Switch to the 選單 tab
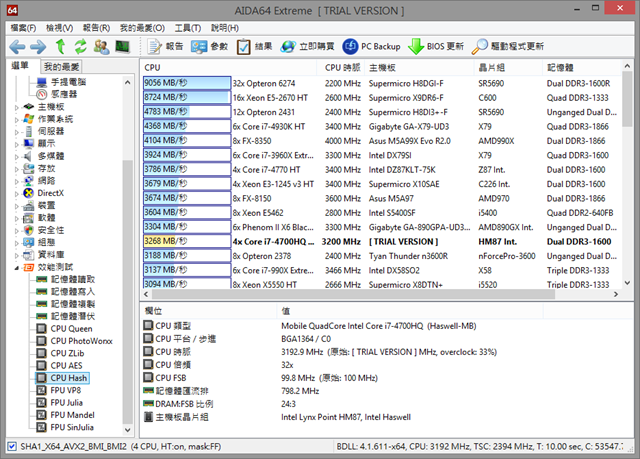640x459 pixels. click(20, 66)
